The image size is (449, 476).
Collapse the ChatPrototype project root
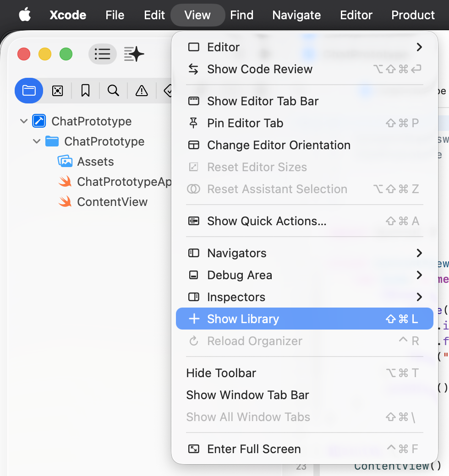[24, 121]
